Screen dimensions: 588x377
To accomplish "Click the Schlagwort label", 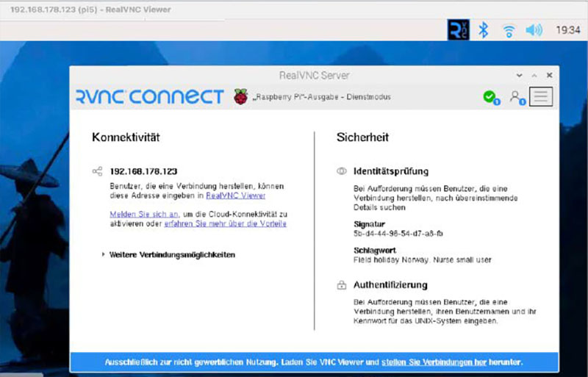I will tap(375, 250).
